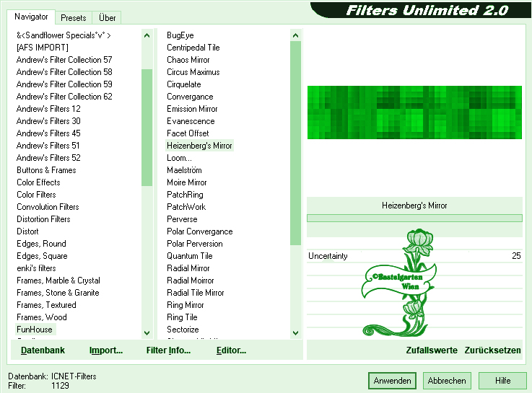
Task: Choose the Sectorize filter
Action: pyautogui.click(x=183, y=330)
